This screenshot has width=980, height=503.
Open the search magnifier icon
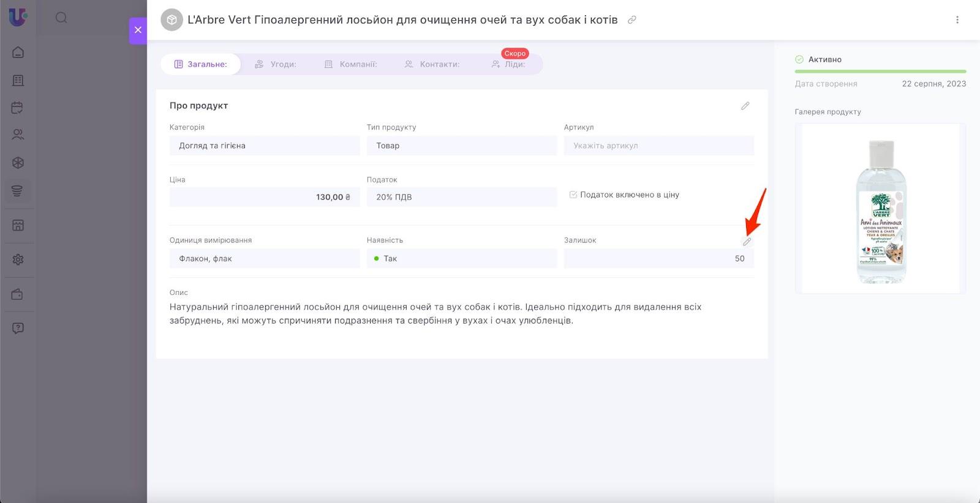(x=61, y=18)
